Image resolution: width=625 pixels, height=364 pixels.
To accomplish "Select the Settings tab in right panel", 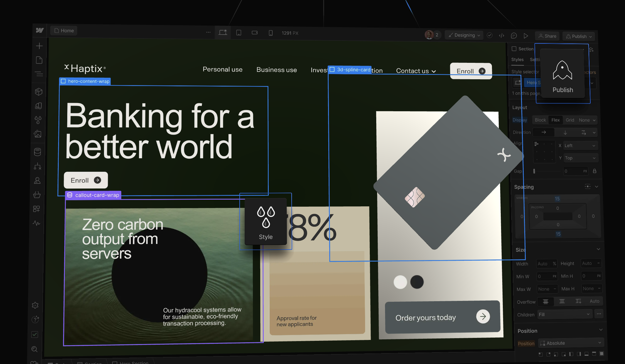I will (536, 59).
